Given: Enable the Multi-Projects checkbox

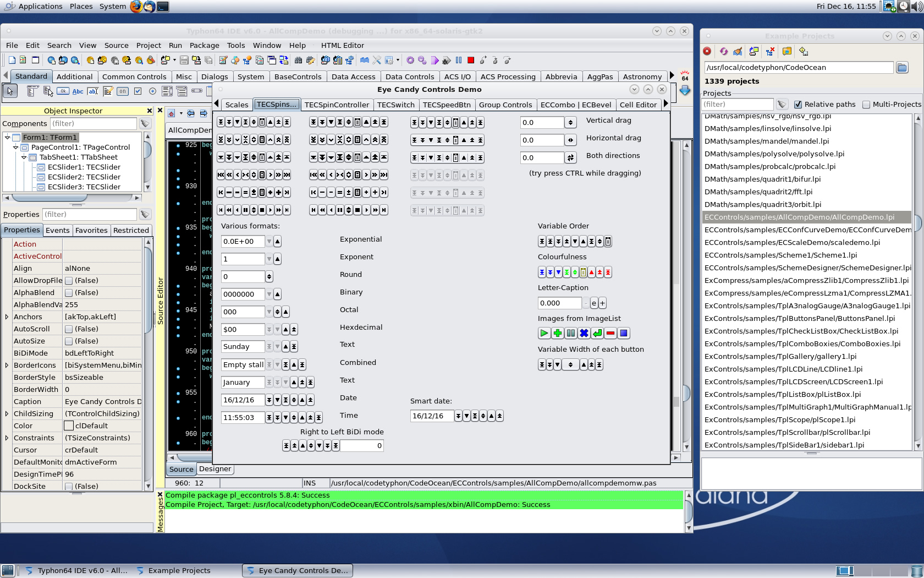Looking at the screenshot, I should [x=866, y=105].
